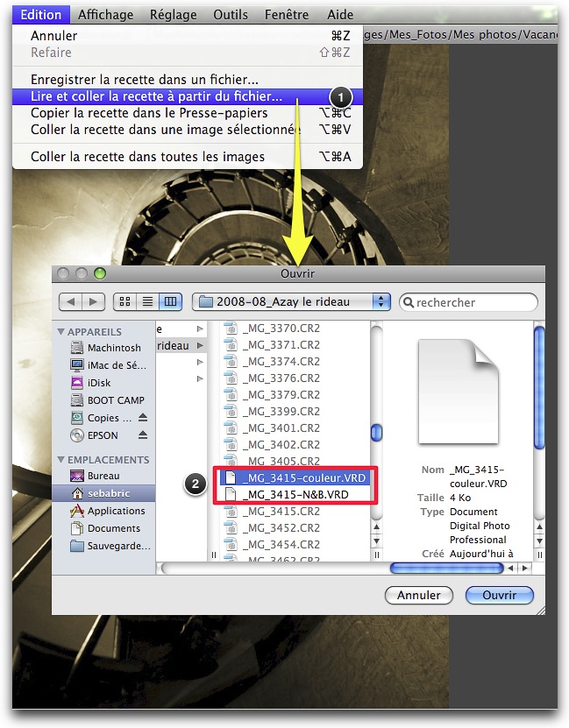Choose Enregistrer la recette dans un fichier
569x728 pixels.
tap(188, 80)
